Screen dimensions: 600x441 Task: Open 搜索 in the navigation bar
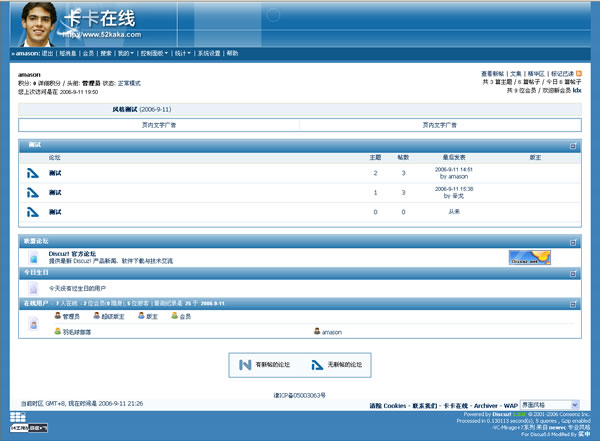(x=106, y=53)
